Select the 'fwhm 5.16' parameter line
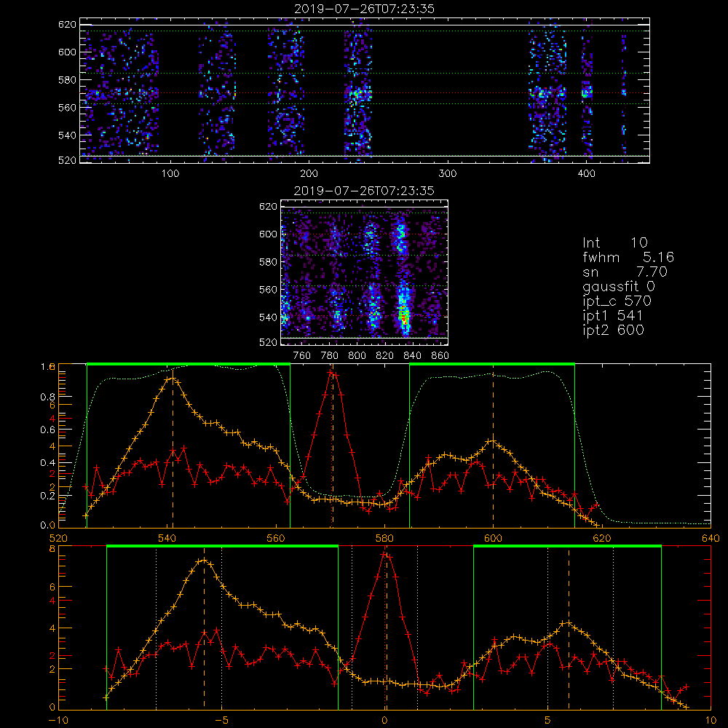The height and width of the screenshot is (728, 728). [628, 257]
